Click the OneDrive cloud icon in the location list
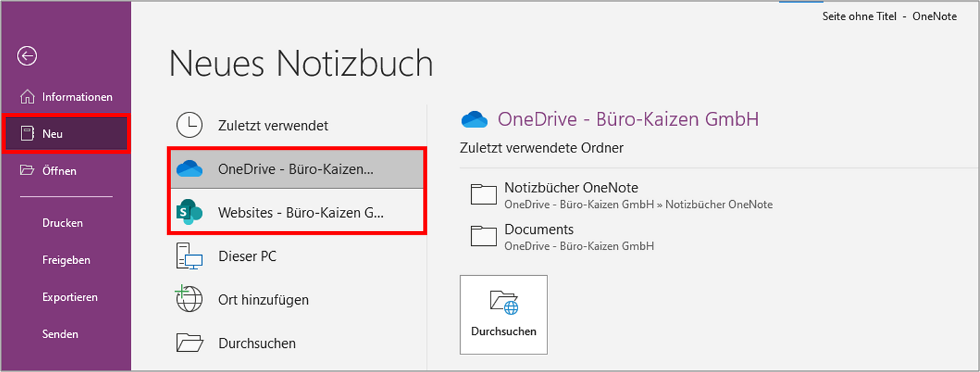Screen dimensions: 980x372 189,169
